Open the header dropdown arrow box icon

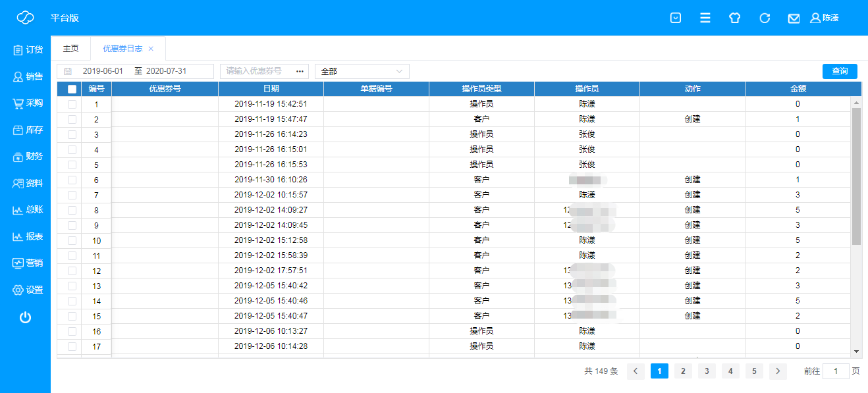[x=676, y=18]
